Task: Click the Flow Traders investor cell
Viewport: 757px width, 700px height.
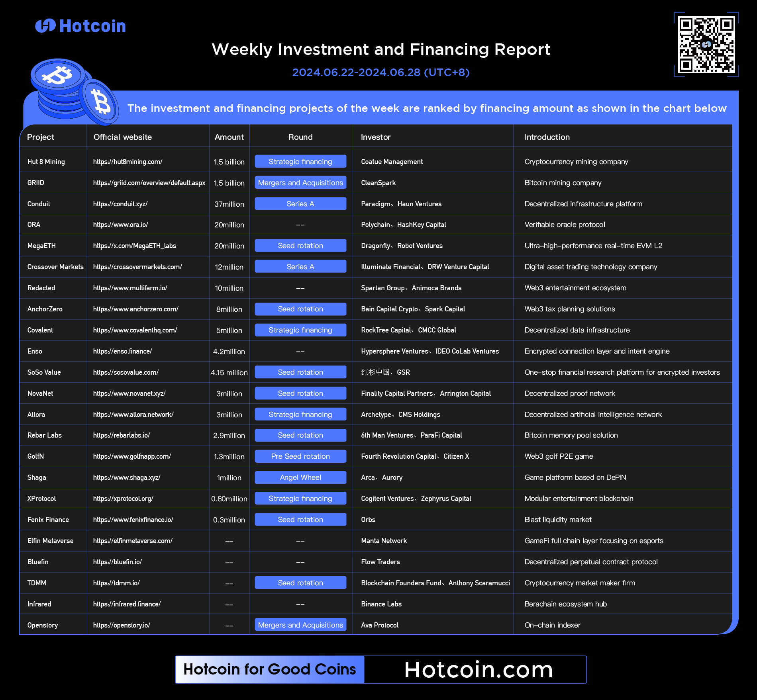Action: click(380, 562)
